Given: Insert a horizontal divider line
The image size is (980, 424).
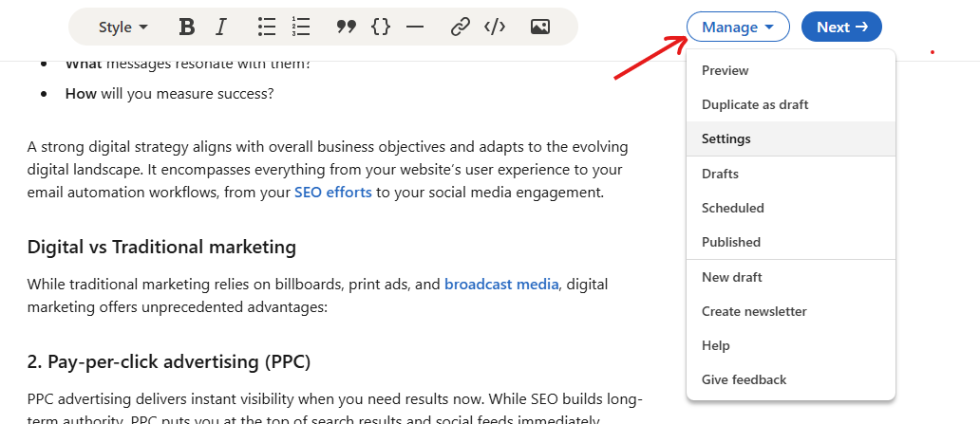Looking at the screenshot, I should click(x=414, y=27).
